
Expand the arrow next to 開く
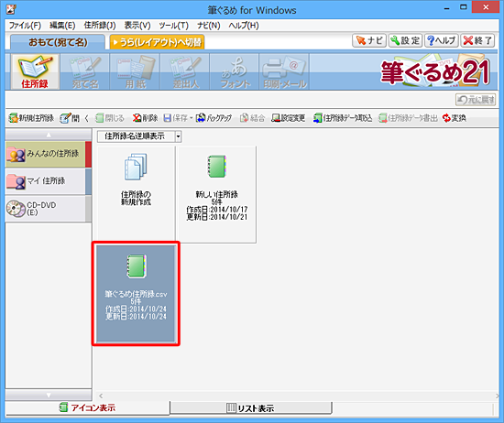[86, 118]
